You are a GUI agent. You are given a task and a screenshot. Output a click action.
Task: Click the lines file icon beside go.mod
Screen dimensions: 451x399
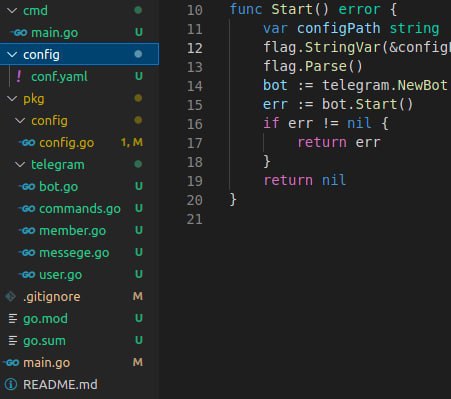click(13, 319)
